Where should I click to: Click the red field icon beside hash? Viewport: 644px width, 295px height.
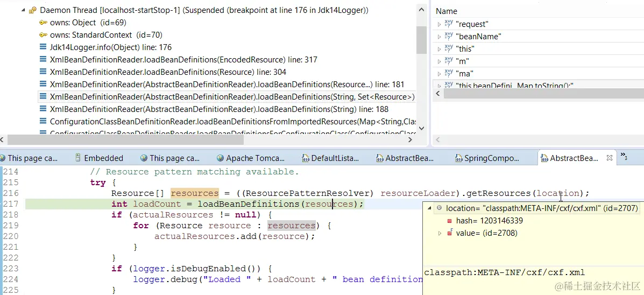pyautogui.click(x=450, y=221)
